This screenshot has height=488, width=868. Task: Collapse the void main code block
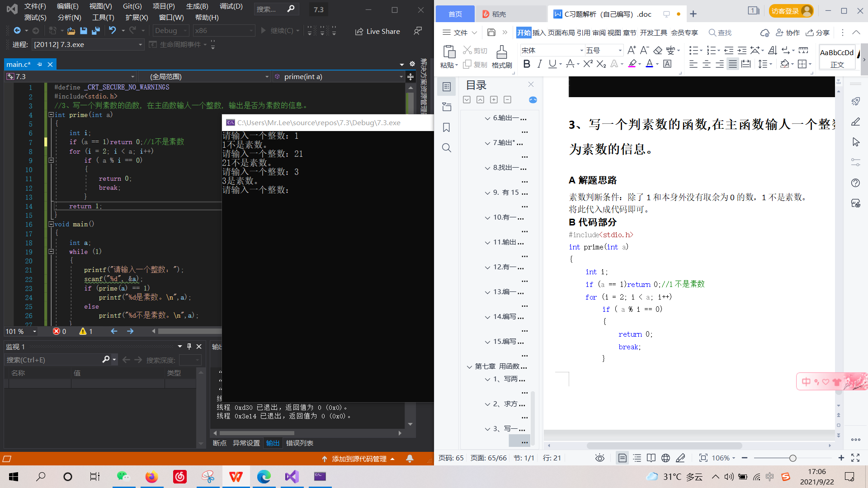(x=51, y=224)
